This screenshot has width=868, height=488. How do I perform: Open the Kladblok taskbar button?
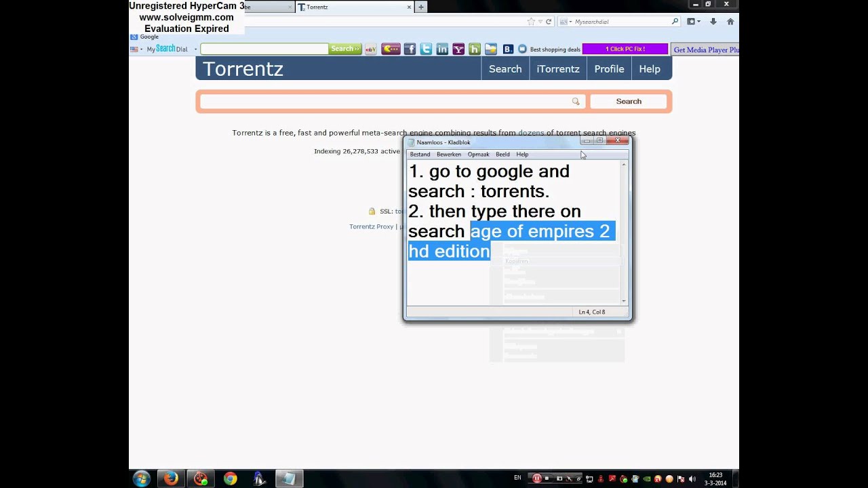pyautogui.click(x=288, y=479)
